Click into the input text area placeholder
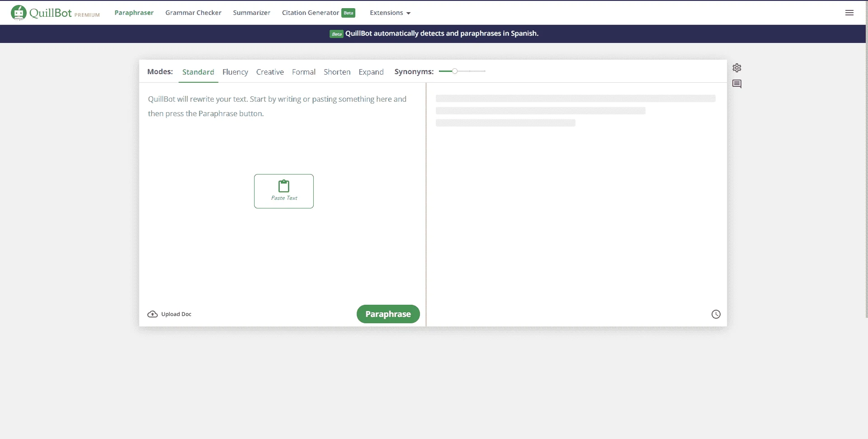 [277, 106]
